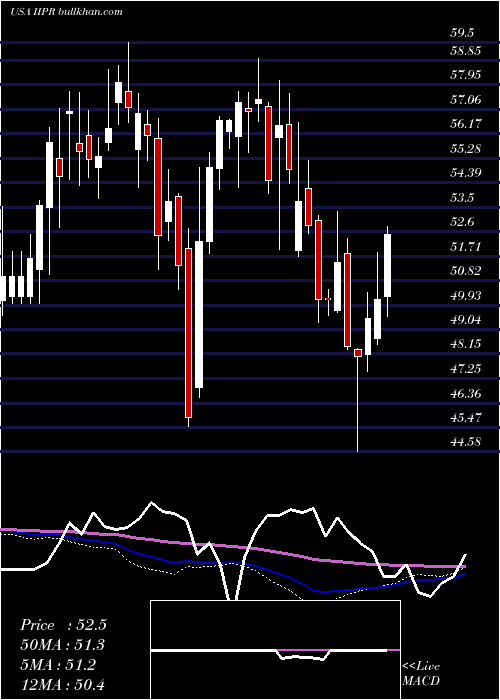Click the 'Price : 52.5' readout
Image resolution: width=500 pixels, height=700 pixels.
[63, 625]
